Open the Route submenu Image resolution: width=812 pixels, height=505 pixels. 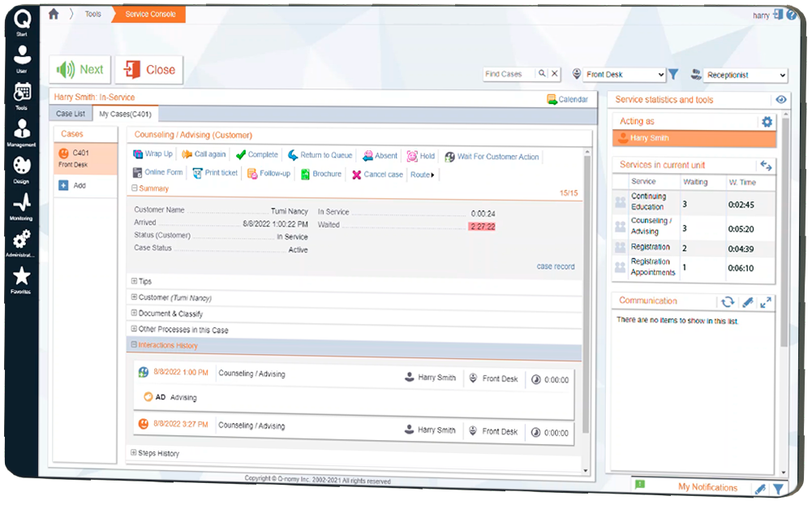pyautogui.click(x=423, y=175)
